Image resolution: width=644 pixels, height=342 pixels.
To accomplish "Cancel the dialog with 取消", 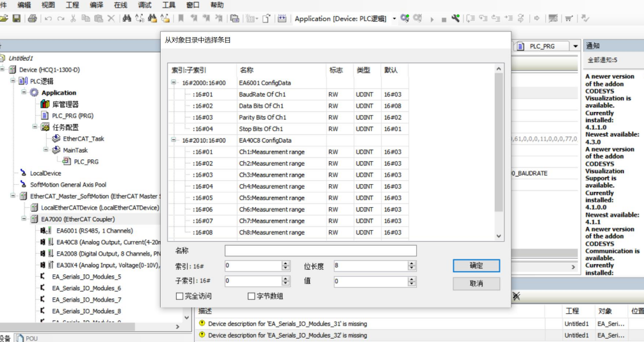I will (476, 283).
